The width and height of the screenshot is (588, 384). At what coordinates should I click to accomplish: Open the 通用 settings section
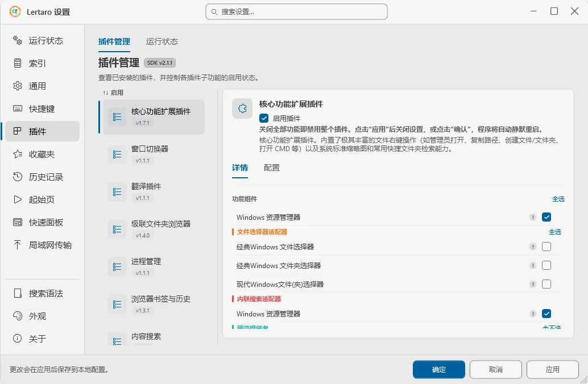(43, 86)
